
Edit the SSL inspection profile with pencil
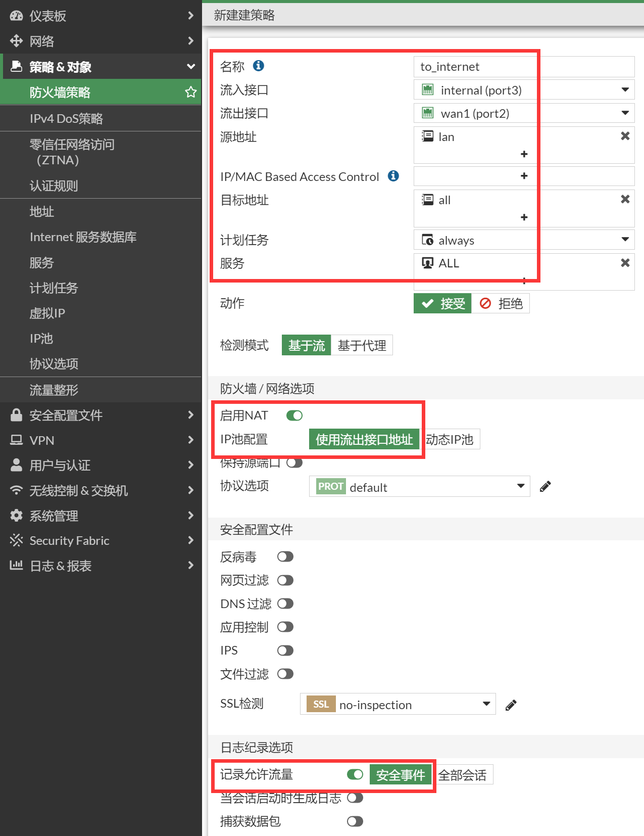click(x=511, y=705)
